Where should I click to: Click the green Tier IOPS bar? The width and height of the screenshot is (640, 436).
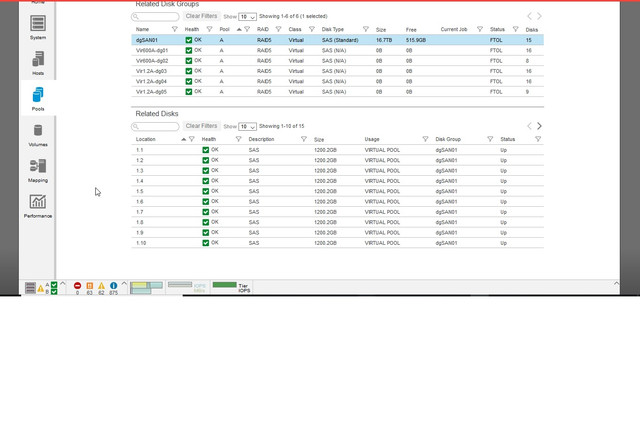[224, 285]
